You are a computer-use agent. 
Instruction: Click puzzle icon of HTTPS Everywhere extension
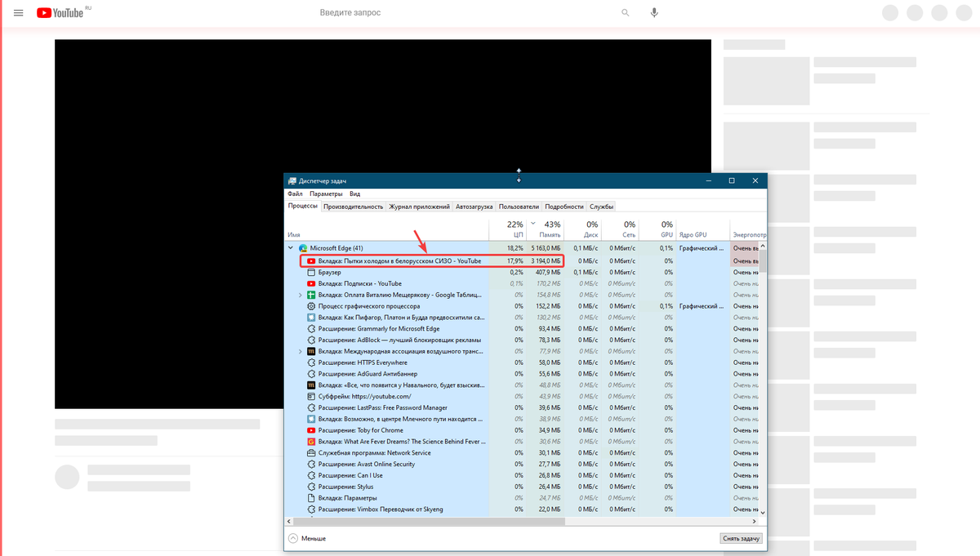311,363
